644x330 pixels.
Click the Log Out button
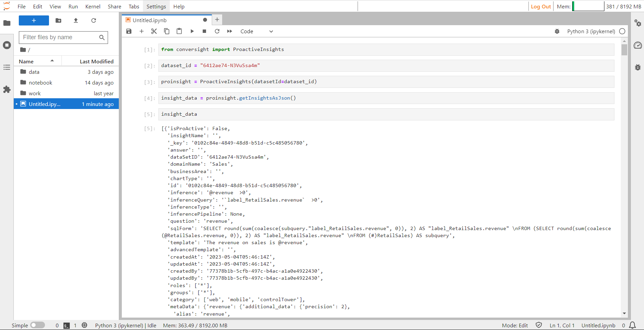(541, 6)
